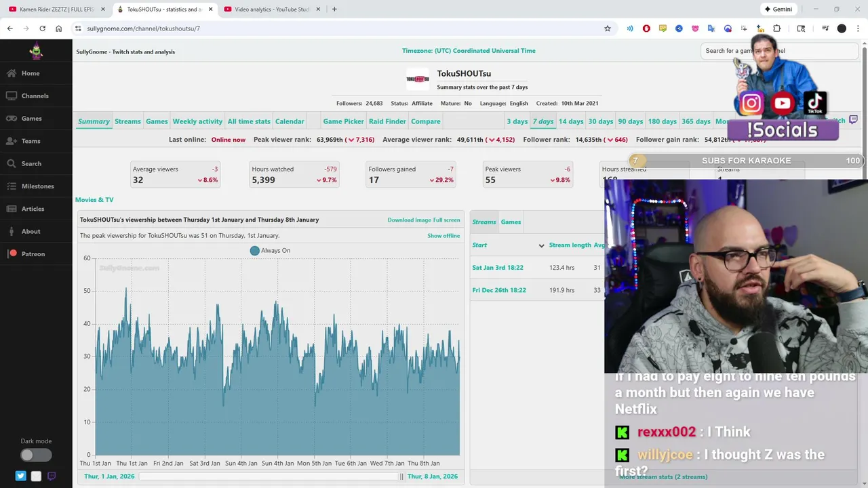
Task: Click the email envelope icon in the sidebar footer
Action: point(36,476)
